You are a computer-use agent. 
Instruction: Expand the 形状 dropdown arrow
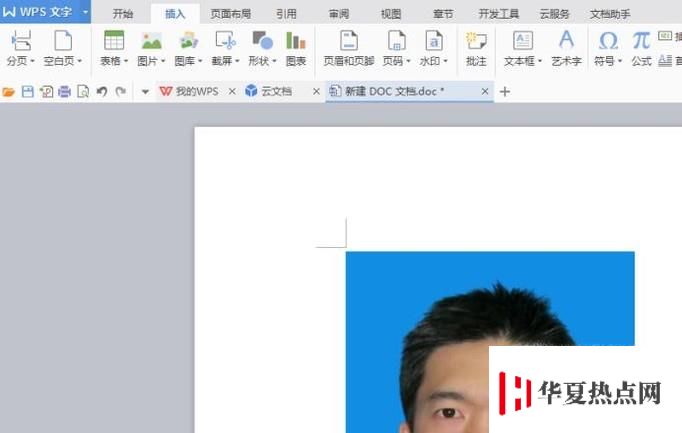[x=274, y=61]
